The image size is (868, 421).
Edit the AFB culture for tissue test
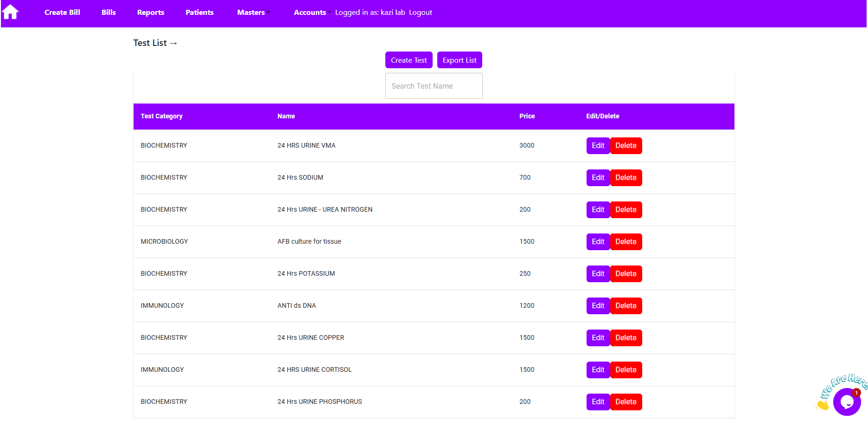pos(598,242)
